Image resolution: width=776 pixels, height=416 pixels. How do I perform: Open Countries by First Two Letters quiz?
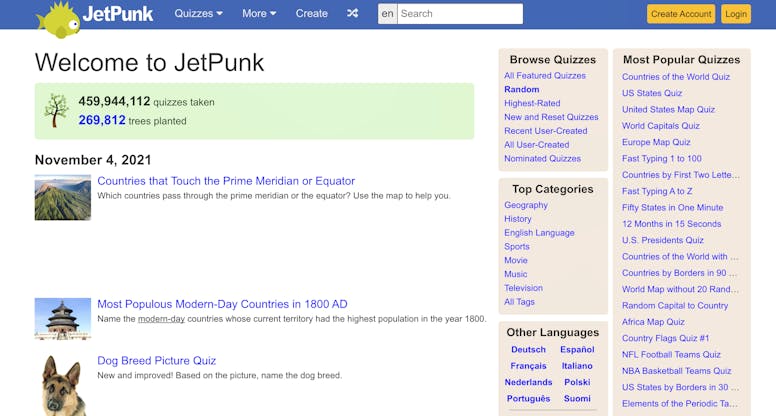(681, 175)
